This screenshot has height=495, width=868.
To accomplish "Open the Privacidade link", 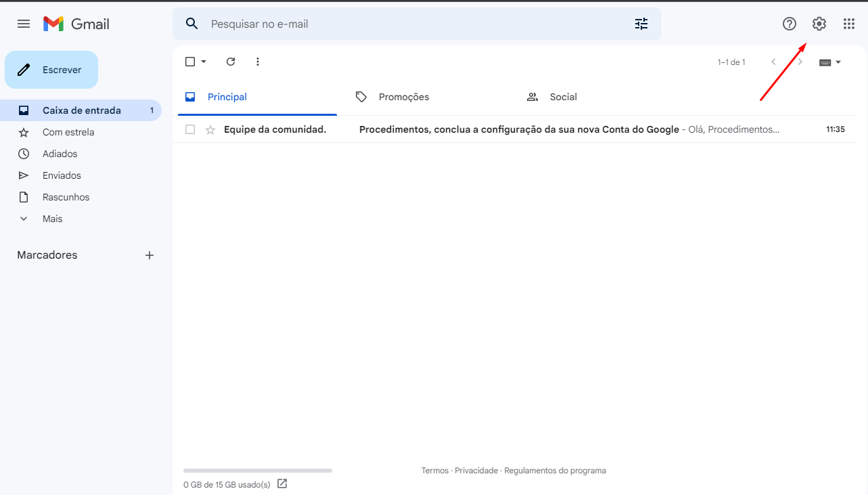I will [476, 471].
